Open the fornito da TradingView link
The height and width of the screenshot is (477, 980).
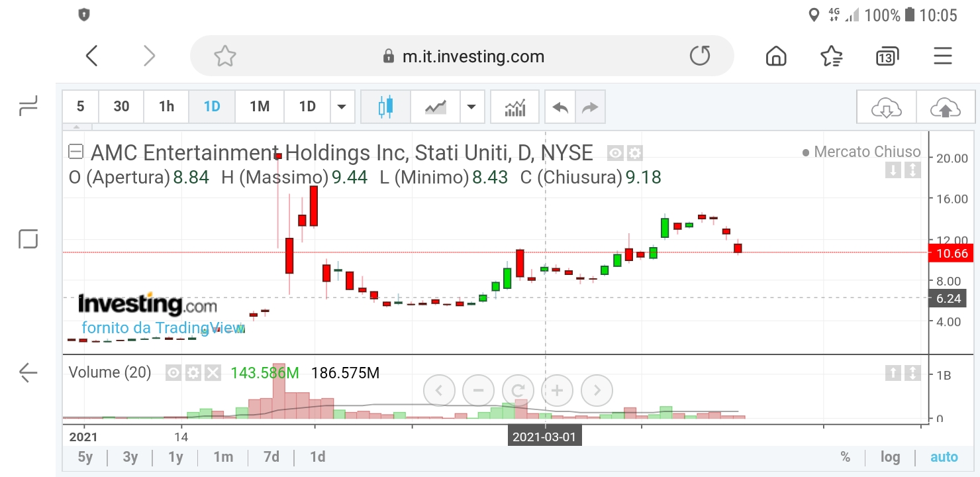[x=163, y=327]
